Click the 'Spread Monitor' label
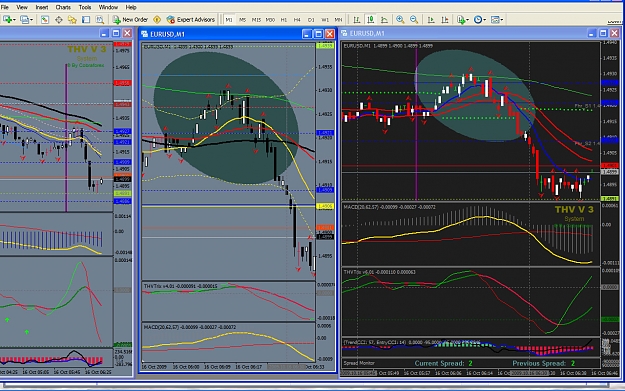625x391 pixels. (359, 363)
